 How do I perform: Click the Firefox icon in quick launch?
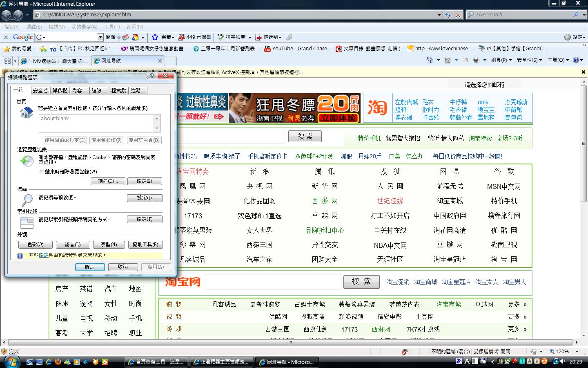58,362
